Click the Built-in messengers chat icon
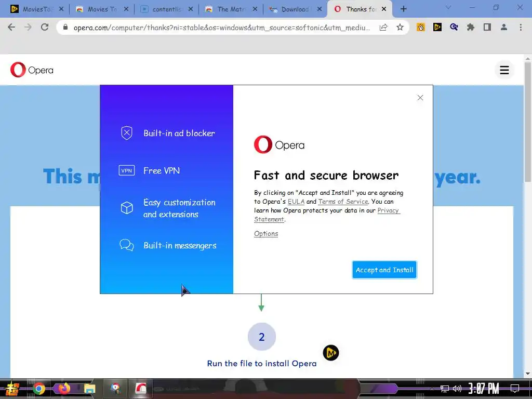 (x=127, y=245)
